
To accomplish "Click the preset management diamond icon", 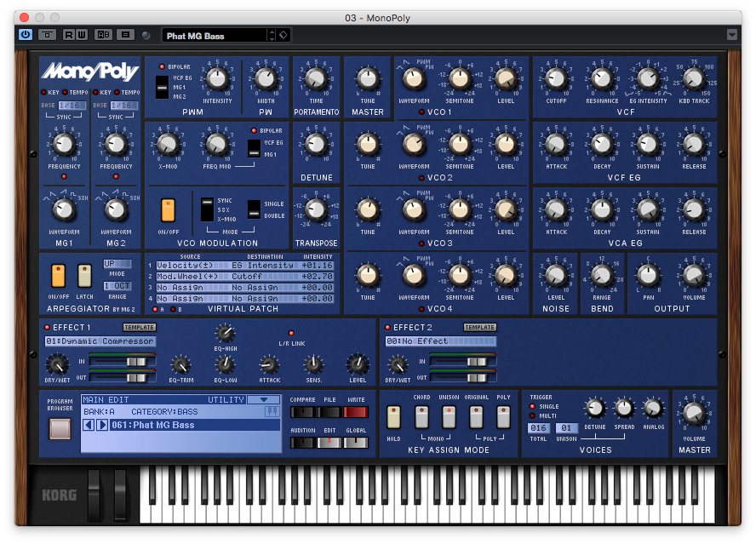I will point(283,35).
